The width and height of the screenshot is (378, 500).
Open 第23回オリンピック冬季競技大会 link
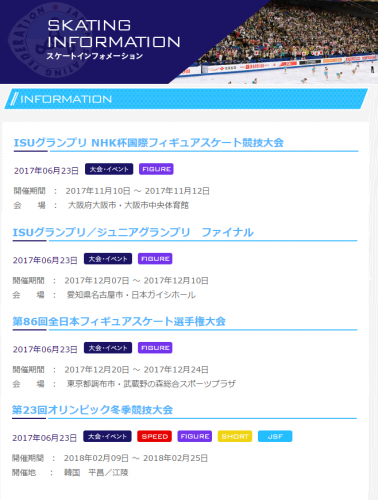tap(92, 410)
